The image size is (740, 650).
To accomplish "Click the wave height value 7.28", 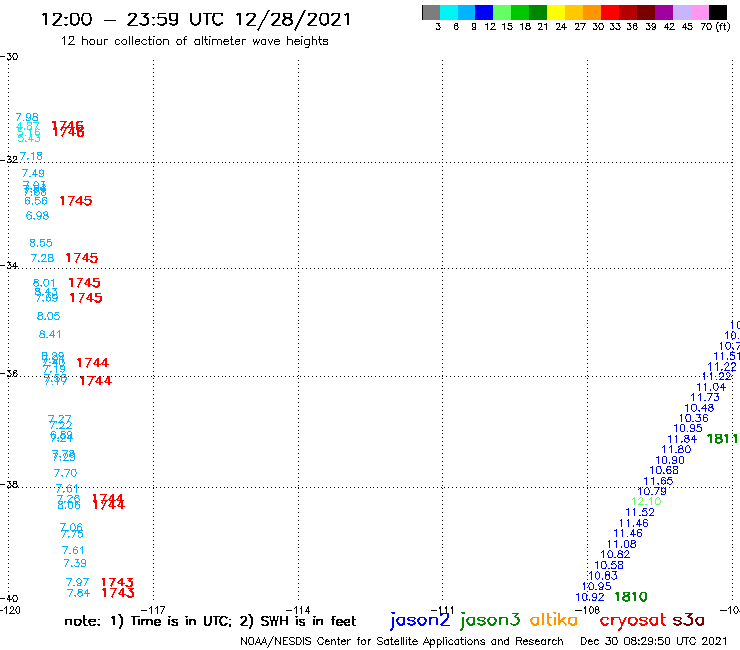I will point(42,258).
